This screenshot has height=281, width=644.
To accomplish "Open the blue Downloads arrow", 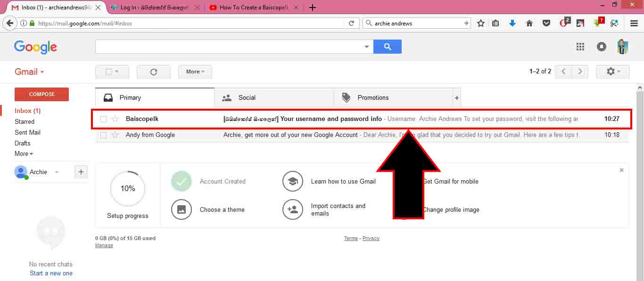I will pos(512,23).
